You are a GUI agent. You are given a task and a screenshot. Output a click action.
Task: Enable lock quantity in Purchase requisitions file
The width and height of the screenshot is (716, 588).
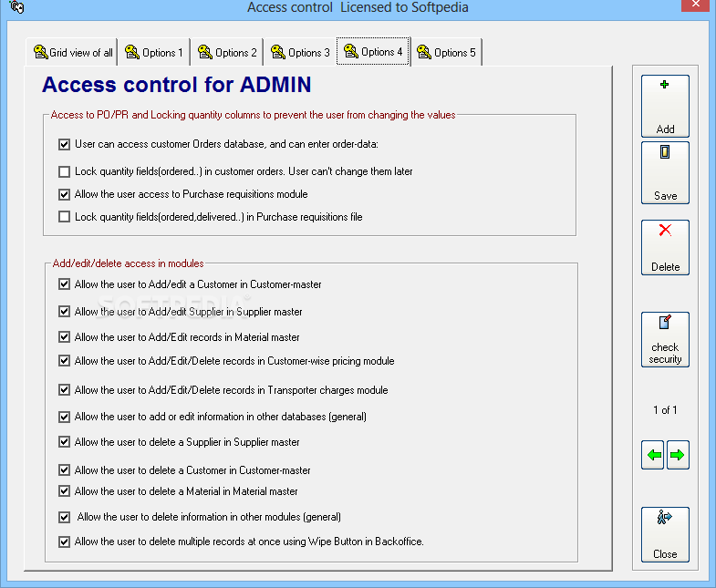65,217
